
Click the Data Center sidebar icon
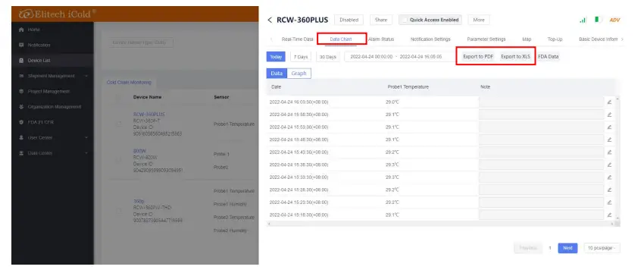[x=21, y=153]
